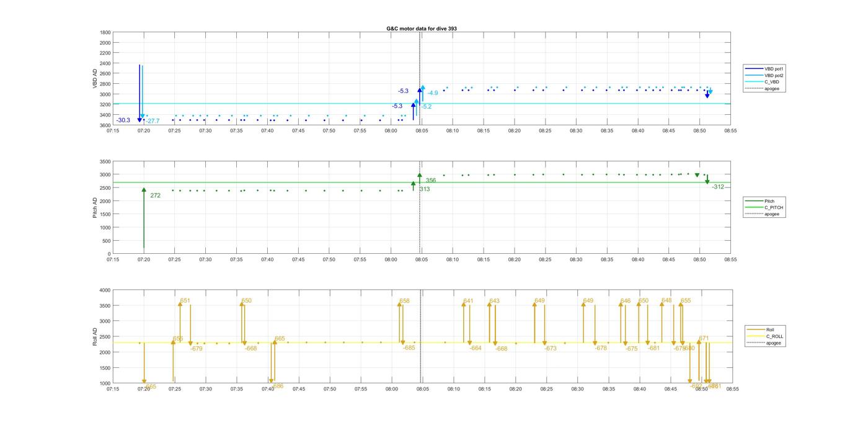Click the "-681" roll annotation
868x430 pixels.
coord(654,348)
